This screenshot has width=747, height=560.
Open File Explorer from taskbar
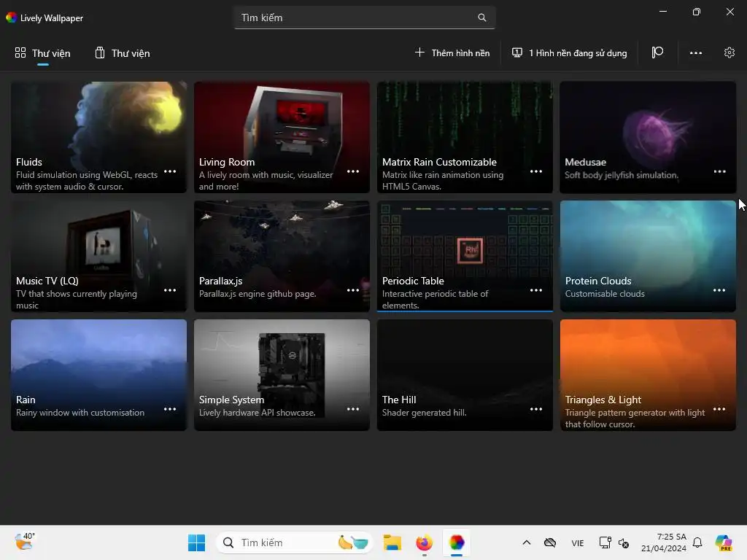click(392, 542)
